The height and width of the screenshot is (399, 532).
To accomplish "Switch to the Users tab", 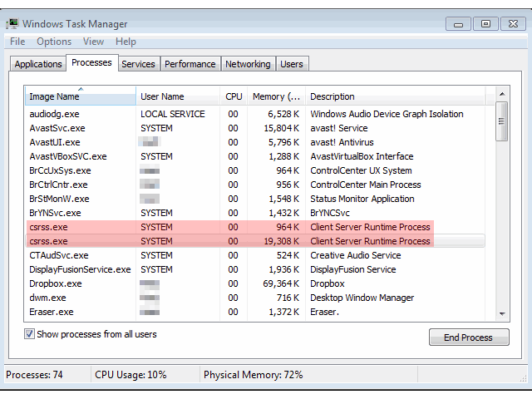I will tap(292, 64).
